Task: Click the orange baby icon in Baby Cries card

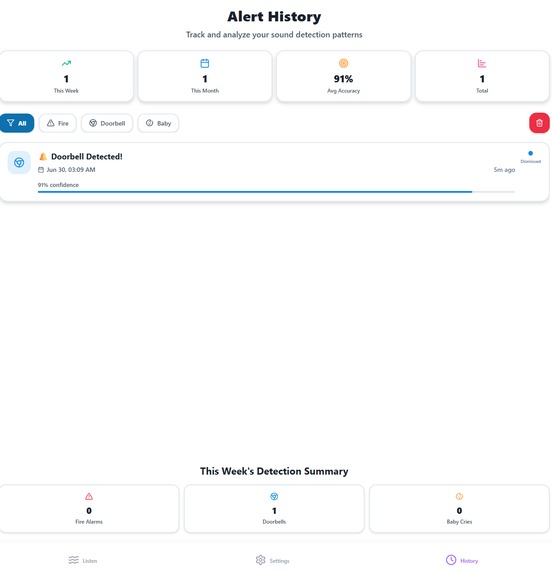Action: (459, 496)
